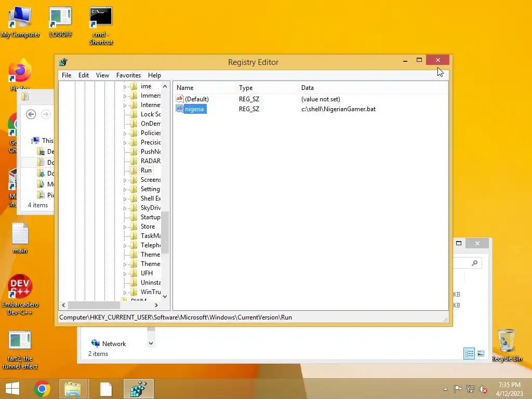Image resolution: width=532 pixels, height=399 pixels.
Task: Click the (Default) value string icon
Action: 179,99
